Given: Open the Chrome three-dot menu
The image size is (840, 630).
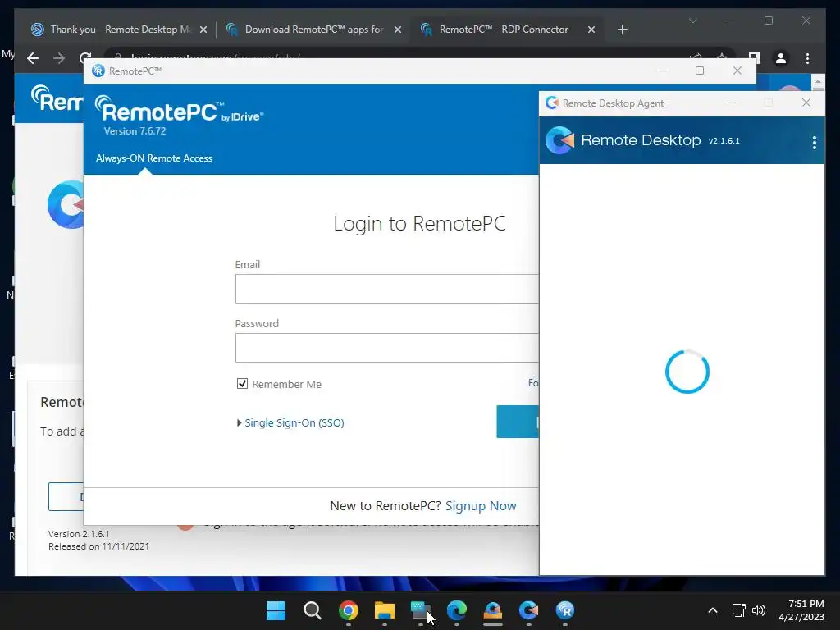Looking at the screenshot, I should (807, 58).
